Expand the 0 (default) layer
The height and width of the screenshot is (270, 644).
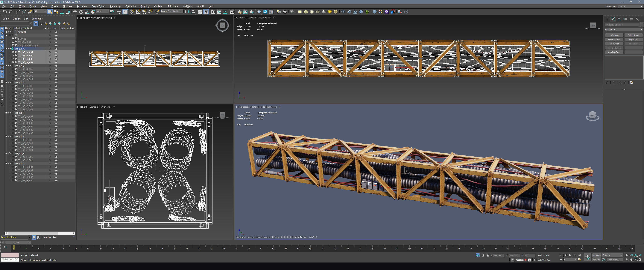click(x=7, y=32)
